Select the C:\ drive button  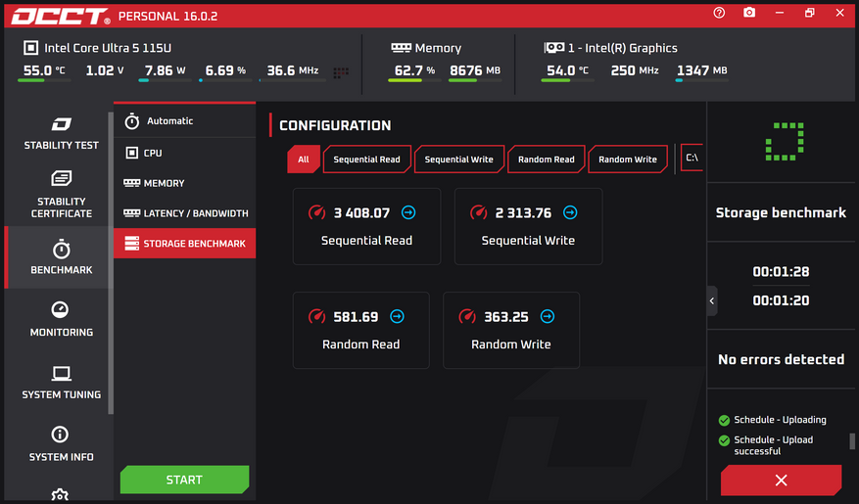(692, 158)
